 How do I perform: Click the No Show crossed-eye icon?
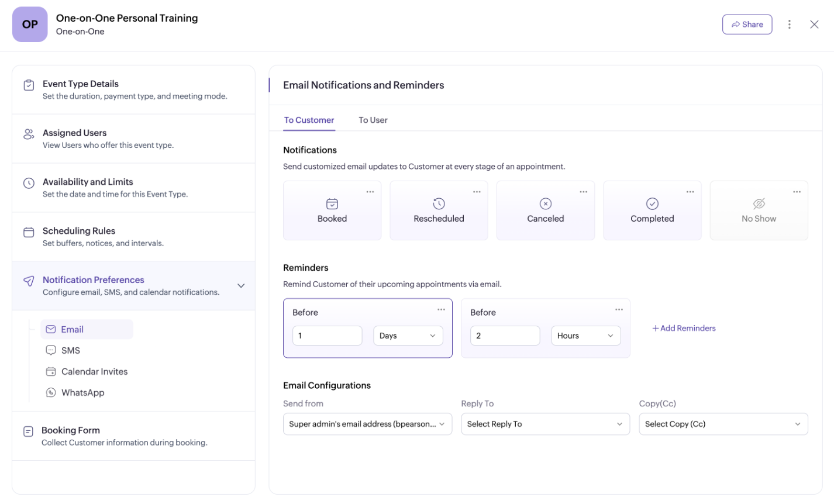click(x=759, y=203)
